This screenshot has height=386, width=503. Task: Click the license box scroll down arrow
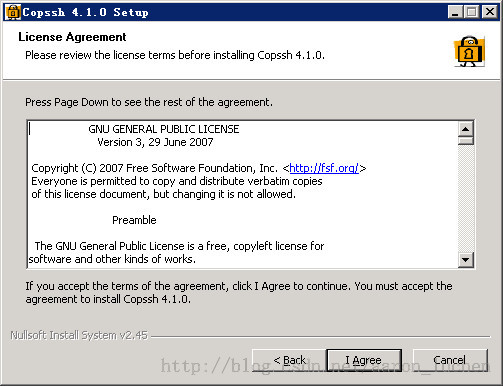pyautogui.click(x=466, y=259)
